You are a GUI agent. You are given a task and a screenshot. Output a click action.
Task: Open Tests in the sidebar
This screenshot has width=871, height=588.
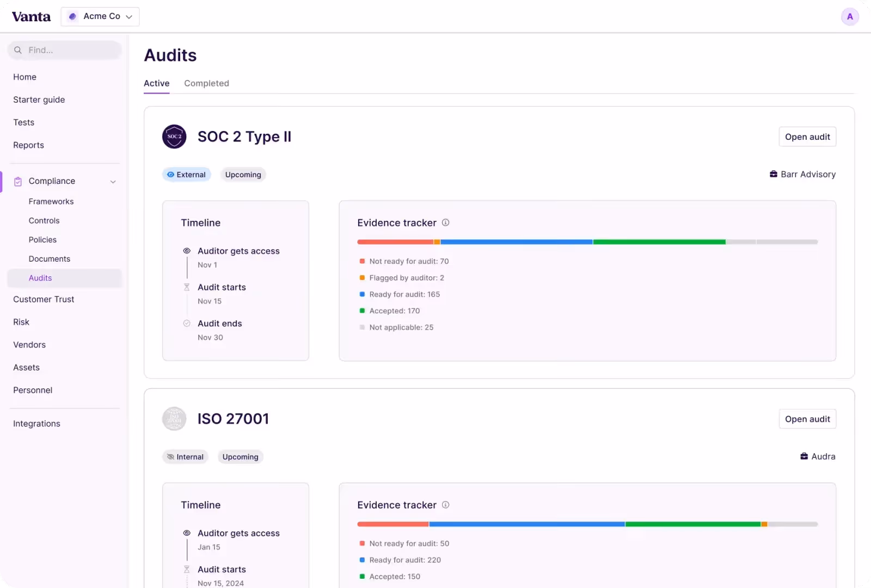point(24,123)
